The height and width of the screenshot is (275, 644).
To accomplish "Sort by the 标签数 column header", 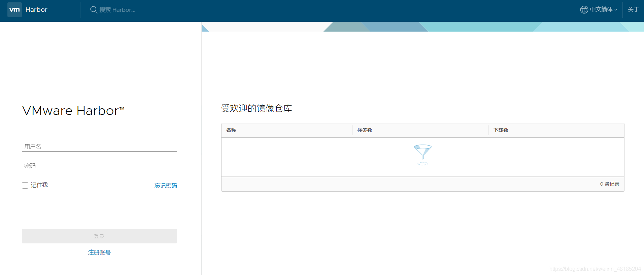I will pyautogui.click(x=365, y=130).
